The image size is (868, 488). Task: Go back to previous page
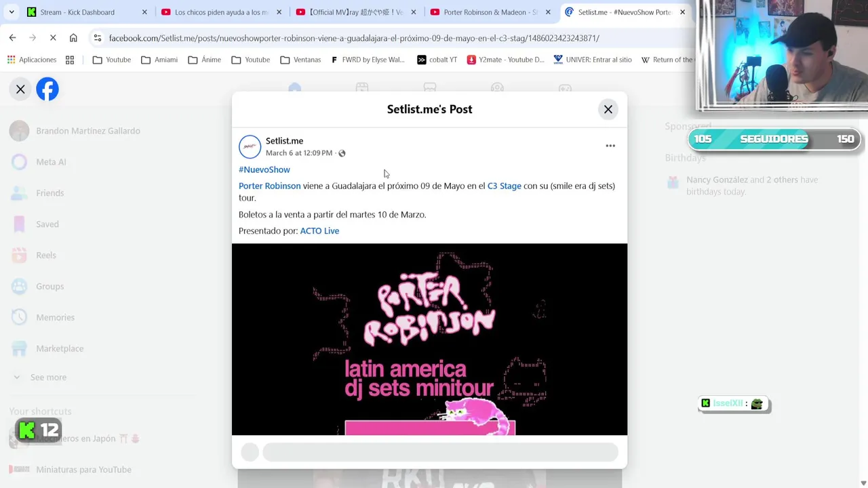[x=12, y=38]
